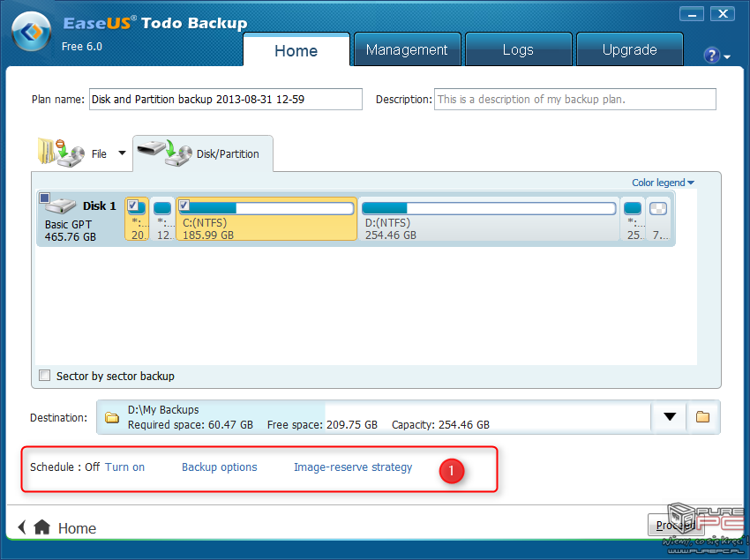Expand the File backup type dropdown arrow

point(122,153)
